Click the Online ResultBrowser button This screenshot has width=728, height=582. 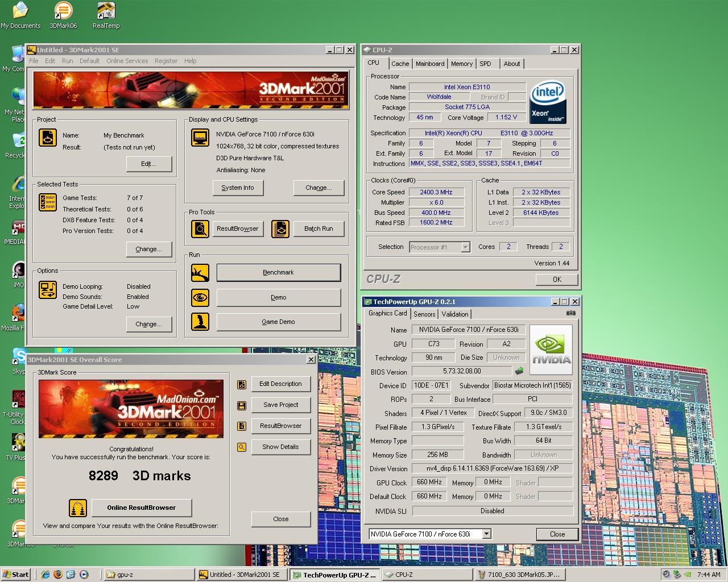click(x=142, y=508)
